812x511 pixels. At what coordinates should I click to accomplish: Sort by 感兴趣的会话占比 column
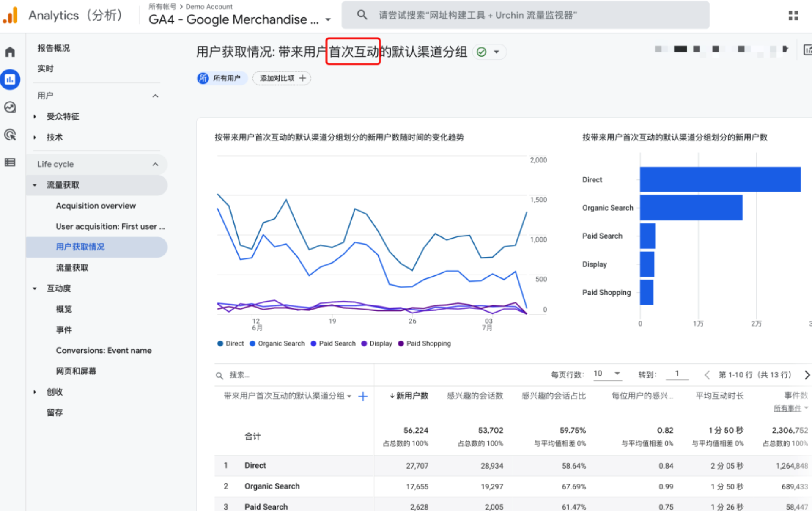click(554, 396)
